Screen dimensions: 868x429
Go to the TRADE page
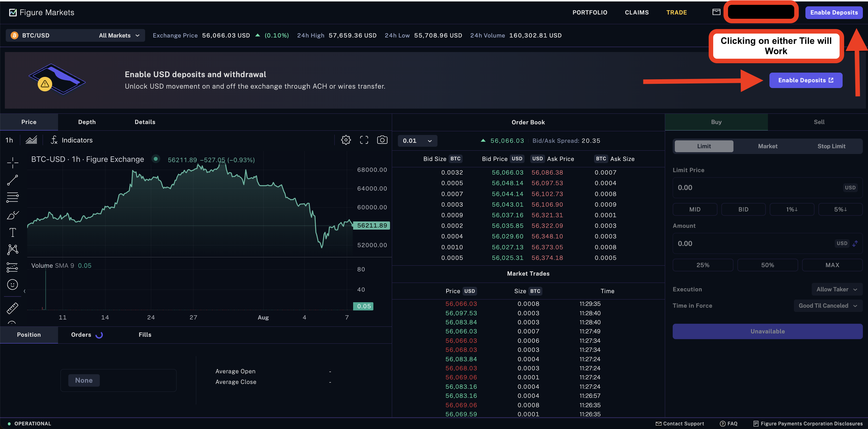tap(676, 12)
